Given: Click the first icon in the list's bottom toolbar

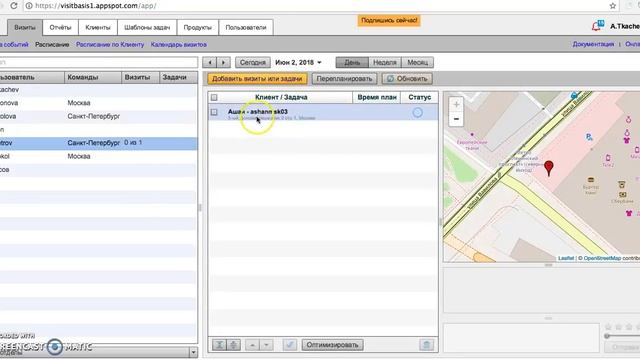Looking at the screenshot, I should [219, 345].
